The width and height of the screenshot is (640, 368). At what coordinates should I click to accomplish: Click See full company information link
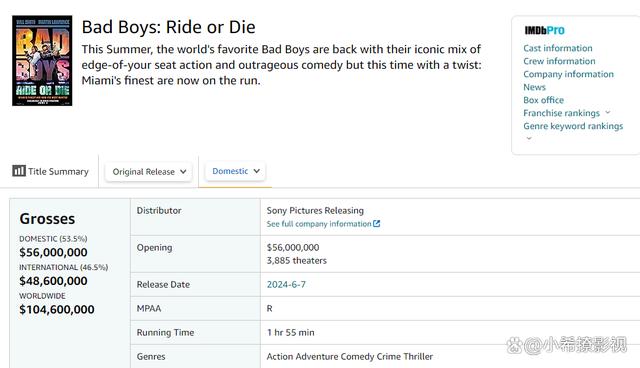[x=319, y=224]
